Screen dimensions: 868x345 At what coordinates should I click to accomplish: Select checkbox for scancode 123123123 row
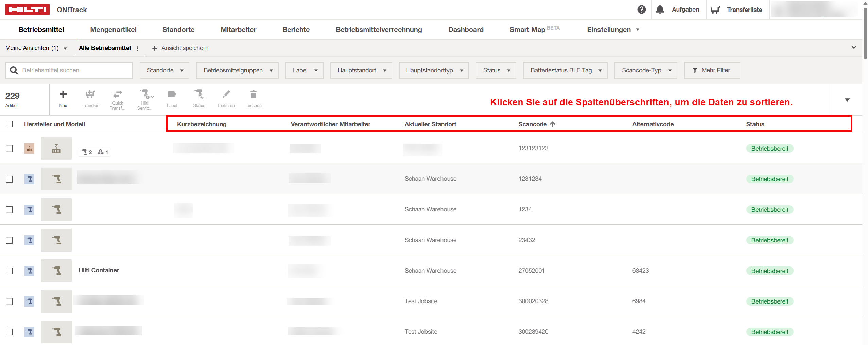[x=9, y=149]
